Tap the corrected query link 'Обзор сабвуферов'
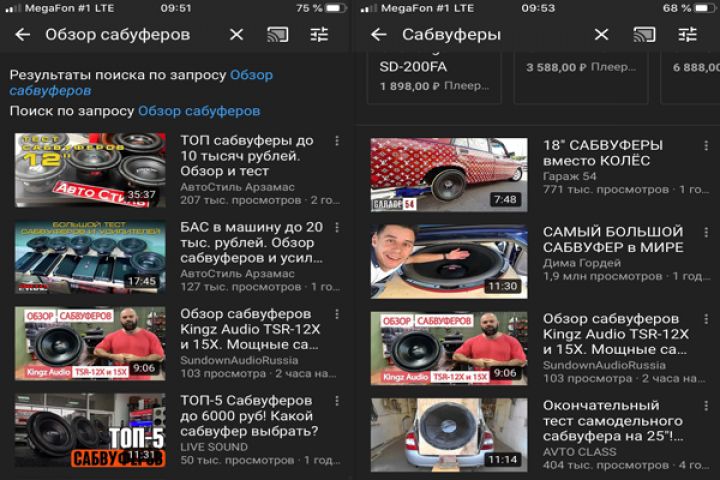720x480 pixels. 141,83
